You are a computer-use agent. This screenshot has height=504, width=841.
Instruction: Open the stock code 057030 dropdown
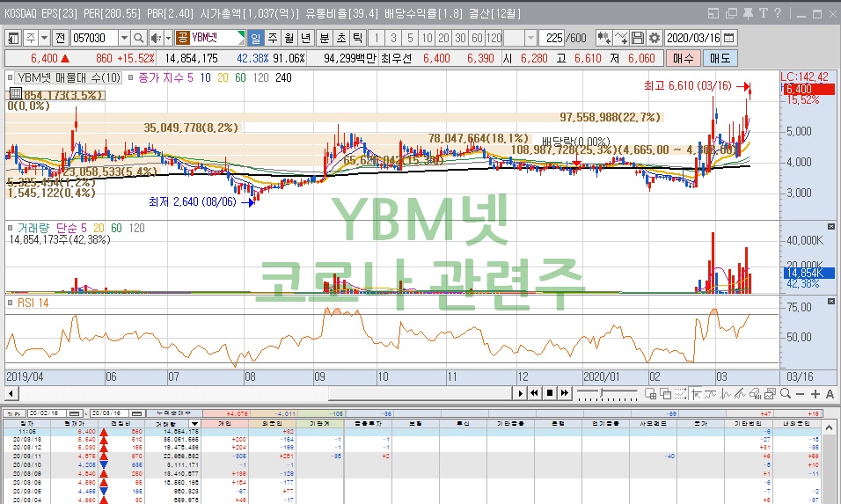point(124,38)
